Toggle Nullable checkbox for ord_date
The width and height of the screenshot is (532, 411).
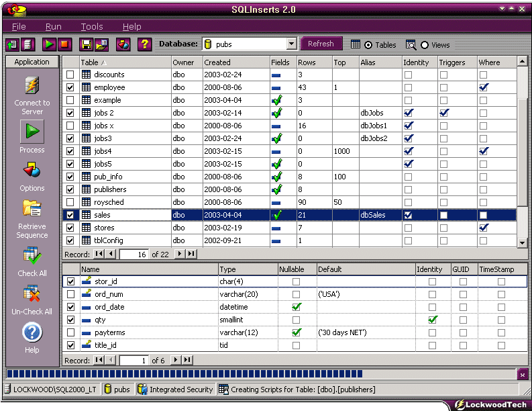pos(297,307)
